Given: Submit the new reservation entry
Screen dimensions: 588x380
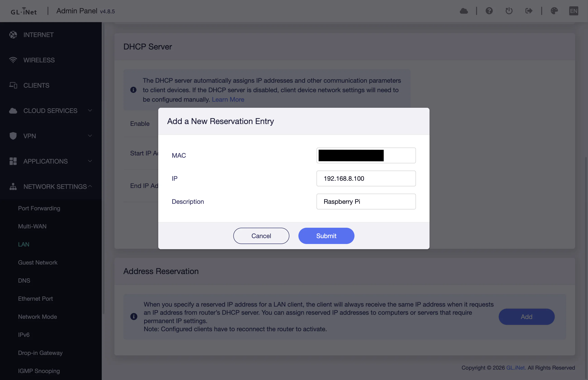Looking at the screenshot, I should (326, 236).
